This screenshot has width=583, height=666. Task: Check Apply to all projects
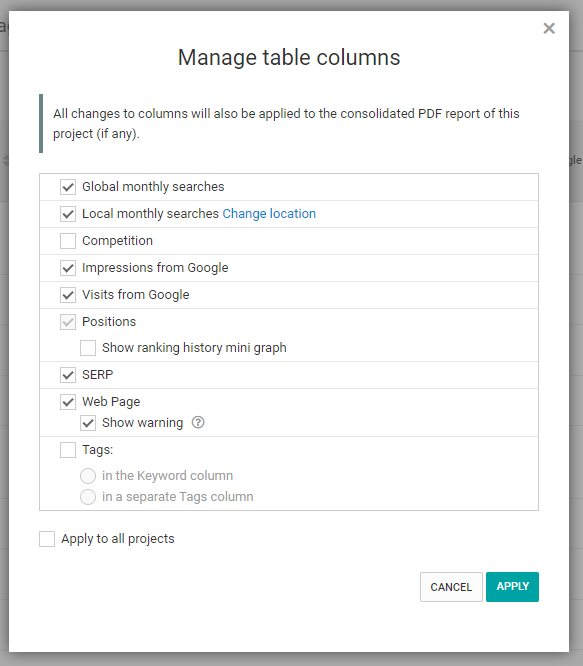click(47, 539)
